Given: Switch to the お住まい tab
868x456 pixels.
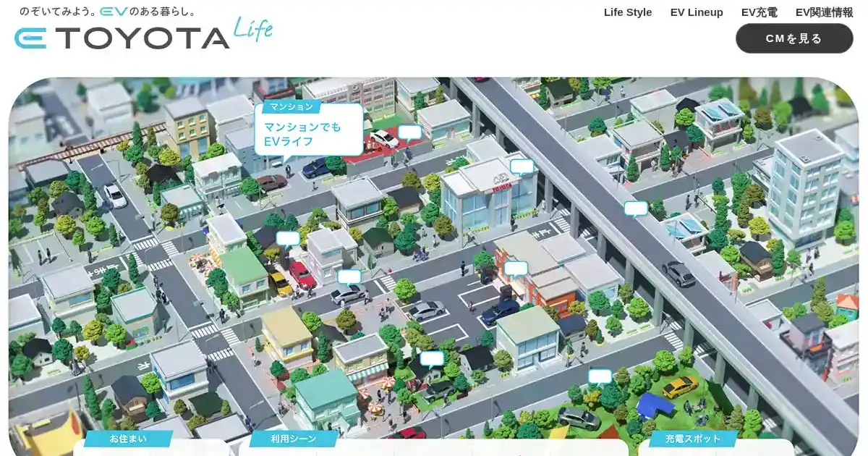Looking at the screenshot, I should tap(127, 438).
